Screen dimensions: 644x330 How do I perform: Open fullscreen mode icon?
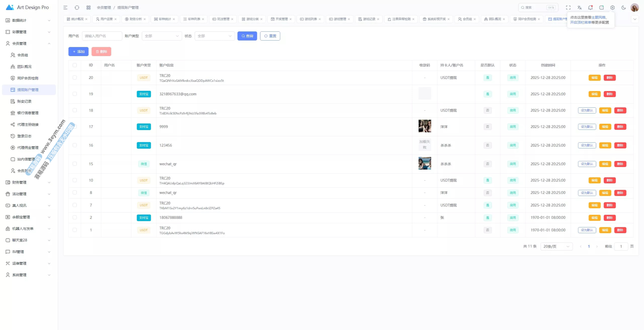click(568, 8)
